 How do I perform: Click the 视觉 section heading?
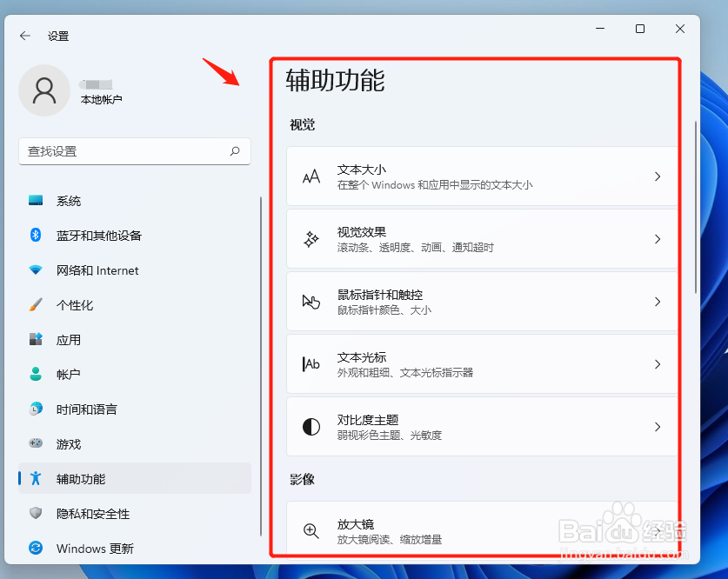[x=303, y=124]
